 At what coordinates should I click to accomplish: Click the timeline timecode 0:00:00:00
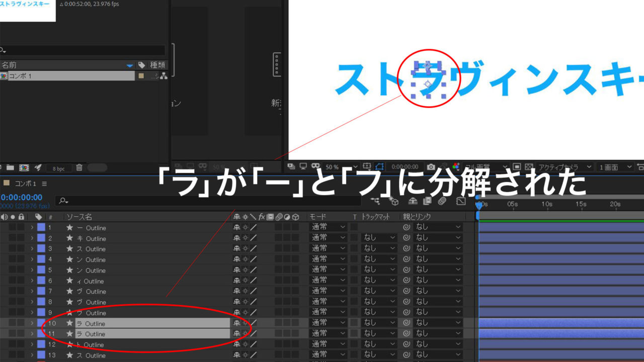[21, 198]
